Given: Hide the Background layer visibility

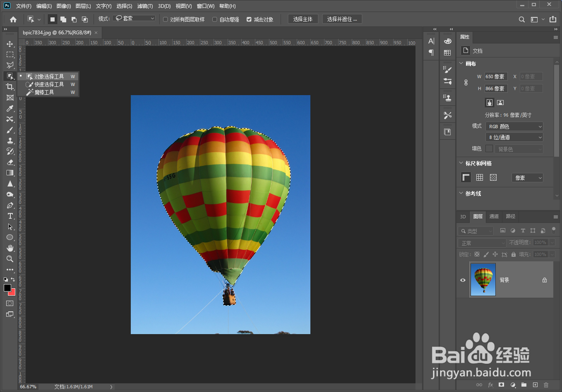Looking at the screenshot, I should [x=463, y=280].
